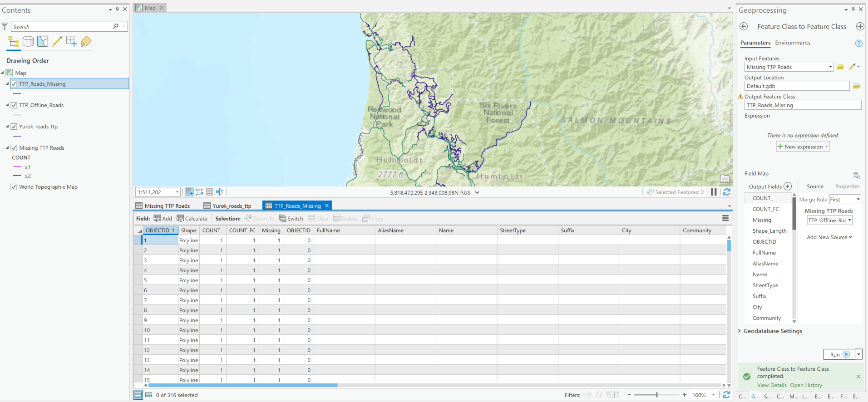Switch Contents to List By Drawing Order

[x=14, y=42]
